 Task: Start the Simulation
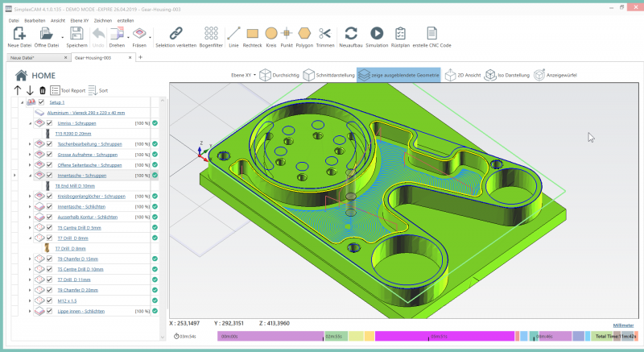pyautogui.click(x=377, y=37)
